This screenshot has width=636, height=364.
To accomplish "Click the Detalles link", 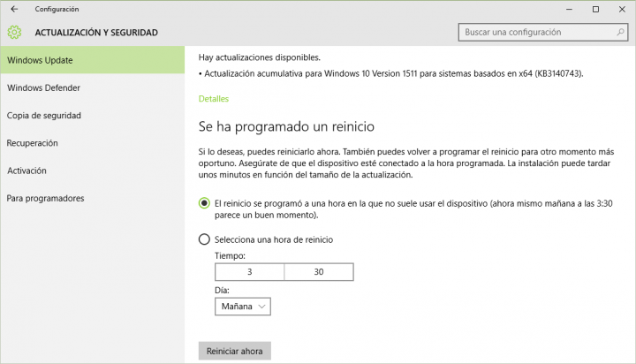I will [x=214, y=99].
